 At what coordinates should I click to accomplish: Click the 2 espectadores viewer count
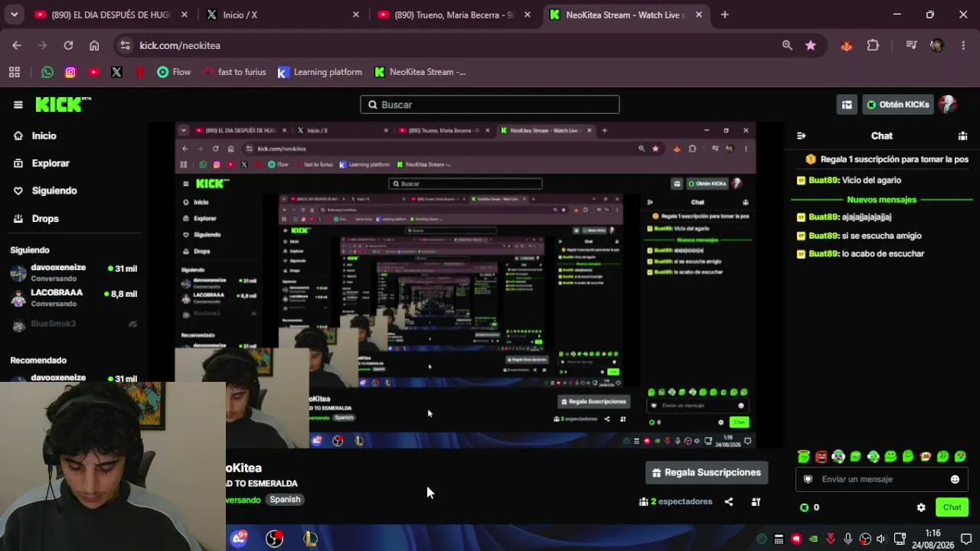[x=676, y=502]
